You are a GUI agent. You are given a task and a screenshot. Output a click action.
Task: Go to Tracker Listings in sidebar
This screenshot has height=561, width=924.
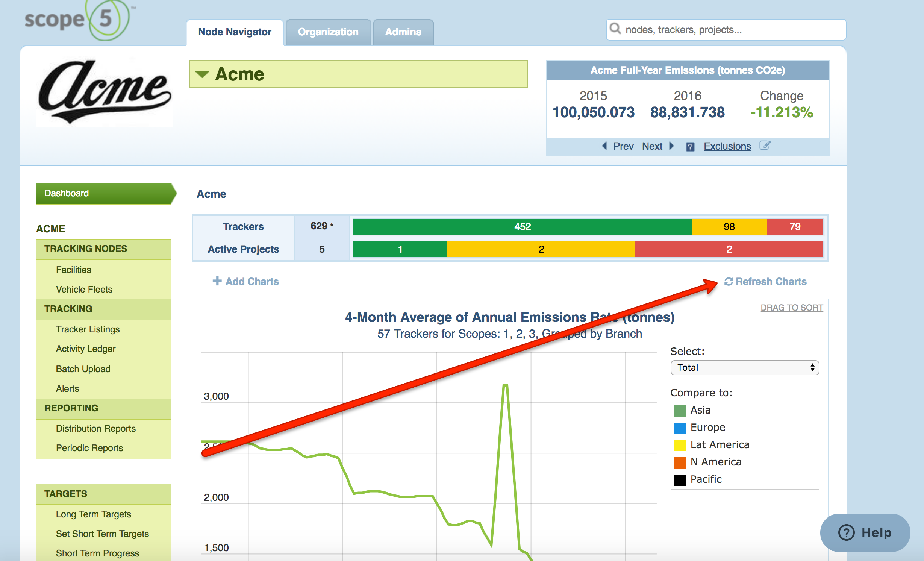coord(88,329)
